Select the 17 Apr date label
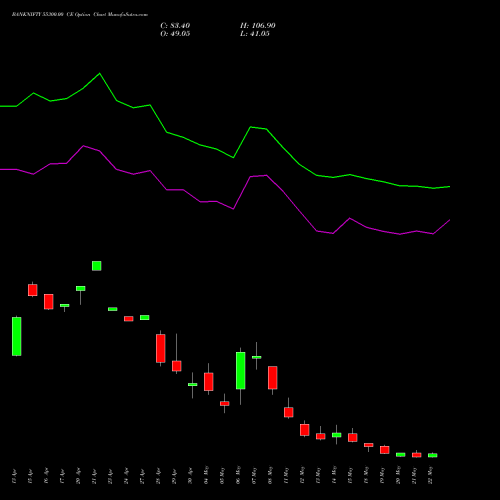 click(x=62, y=477)
